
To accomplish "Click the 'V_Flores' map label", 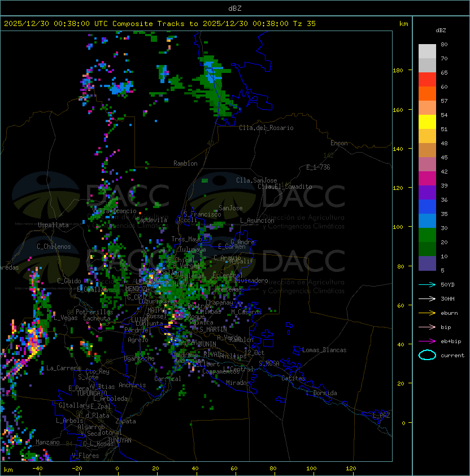I will [85, 456].
